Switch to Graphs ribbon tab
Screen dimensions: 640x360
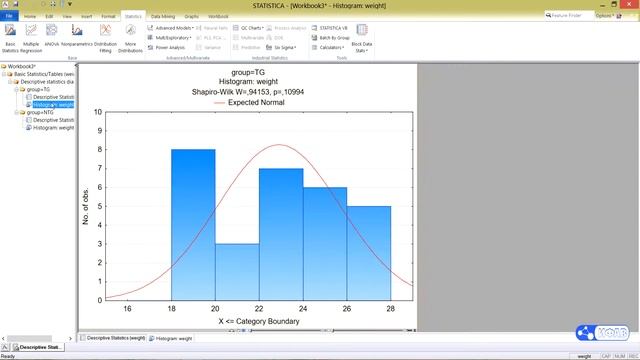point(191,17)
